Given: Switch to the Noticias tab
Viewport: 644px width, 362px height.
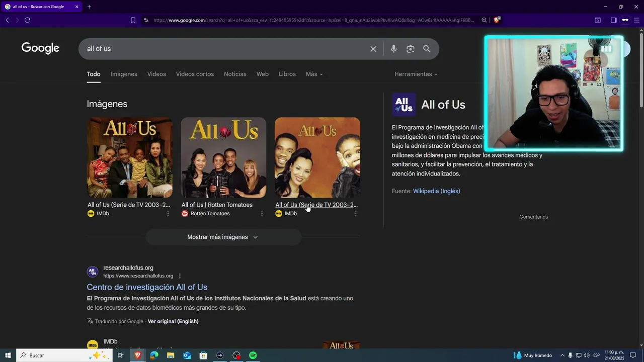Looking at the screenshot, I should click(x=235, y=74).
